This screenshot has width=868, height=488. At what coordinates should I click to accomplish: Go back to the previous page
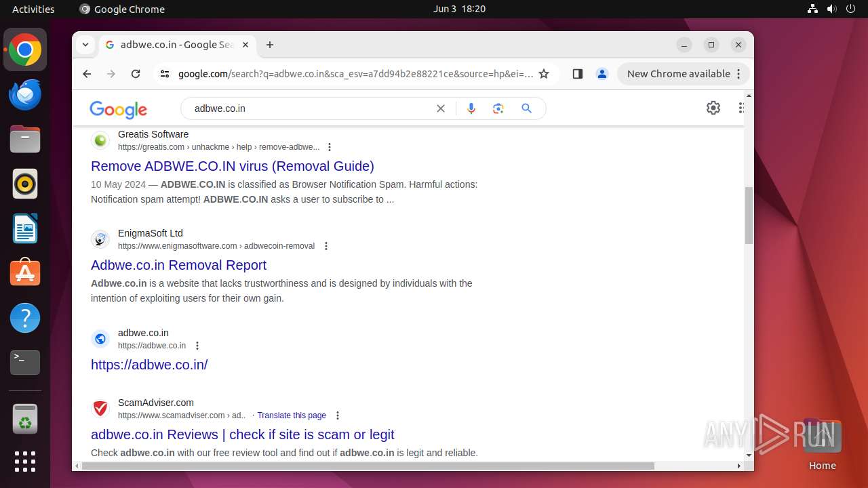click(x=87, y=74)
